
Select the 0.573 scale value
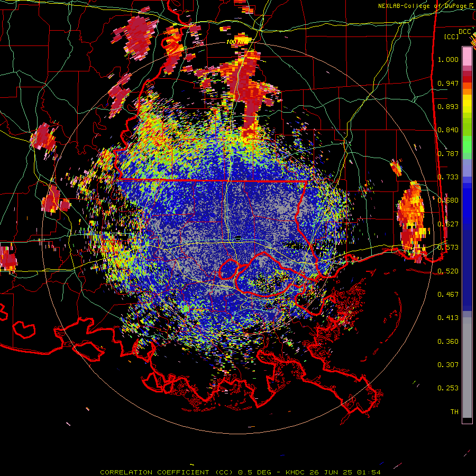(x=448, y=248)
